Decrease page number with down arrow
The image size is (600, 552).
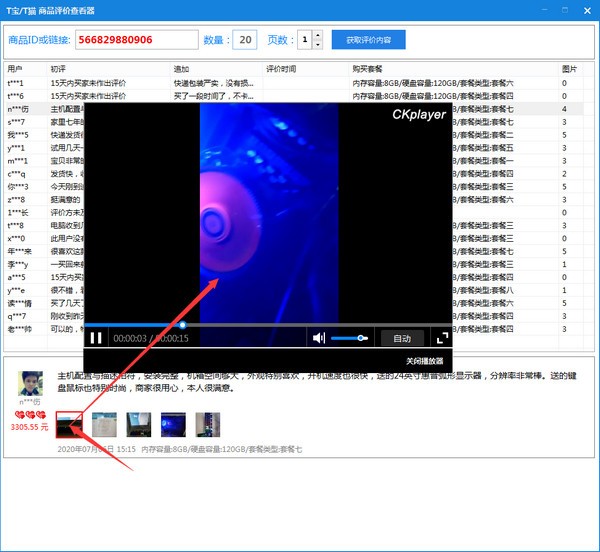pos(317,45)
